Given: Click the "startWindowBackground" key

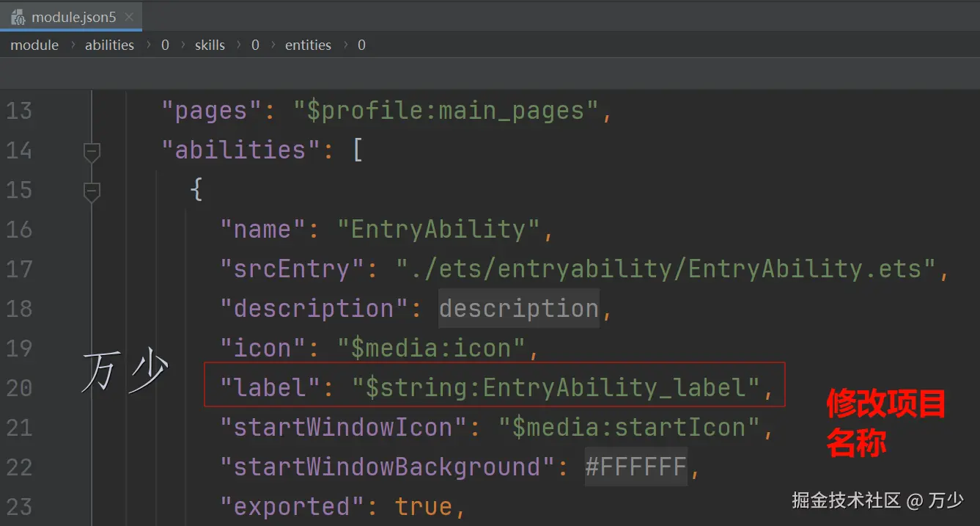Looking at the screenshot, I should point(388,467).
